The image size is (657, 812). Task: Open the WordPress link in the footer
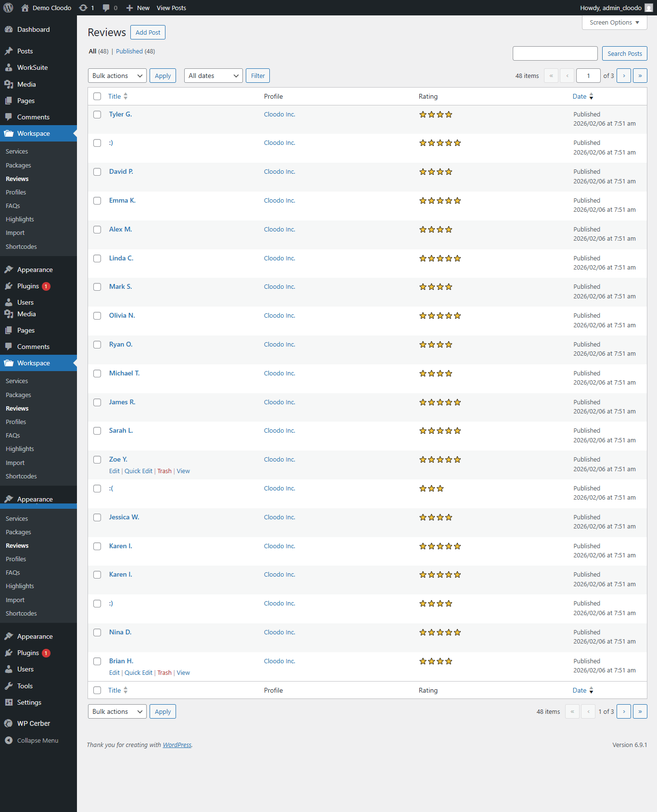[x=177, y=745]
